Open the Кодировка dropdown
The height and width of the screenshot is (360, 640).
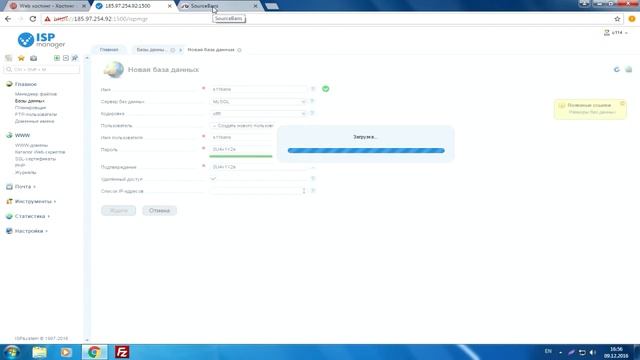258,113
